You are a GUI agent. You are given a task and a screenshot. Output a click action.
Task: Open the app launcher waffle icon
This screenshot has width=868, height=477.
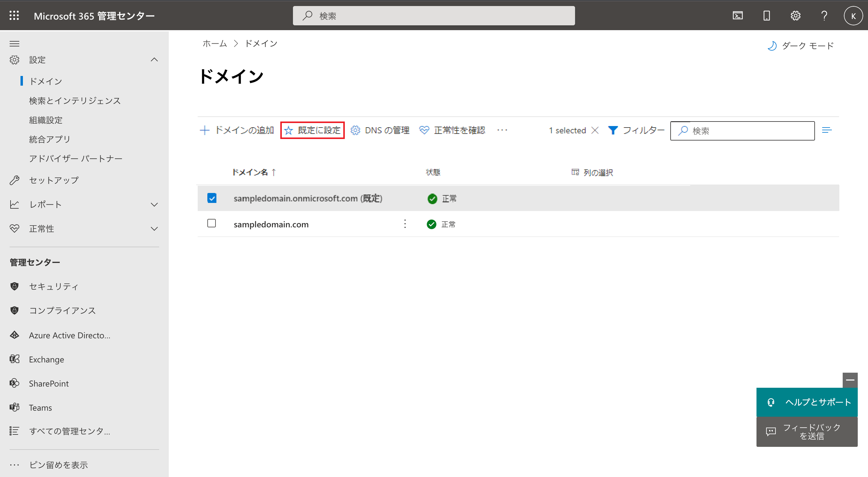(14, 15)
